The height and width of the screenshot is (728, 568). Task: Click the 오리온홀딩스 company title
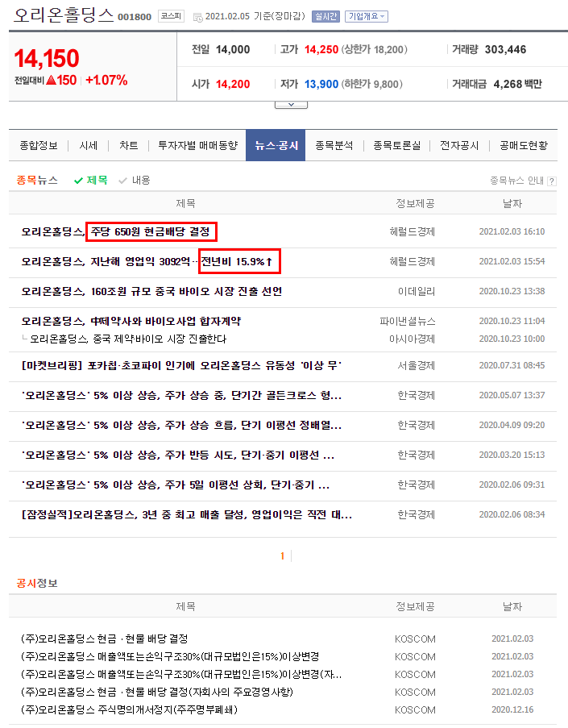click(64, 15)
